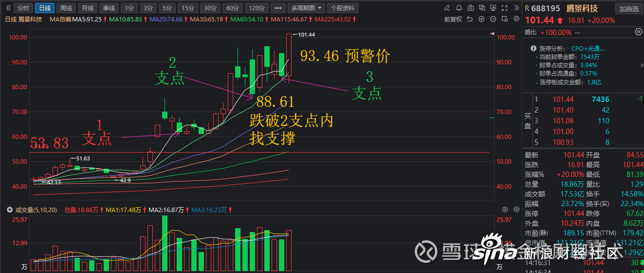Viewport: 644px width, 273px height.
Task: Open volume panel hexagon settings icon
Action: pos(515,209)
